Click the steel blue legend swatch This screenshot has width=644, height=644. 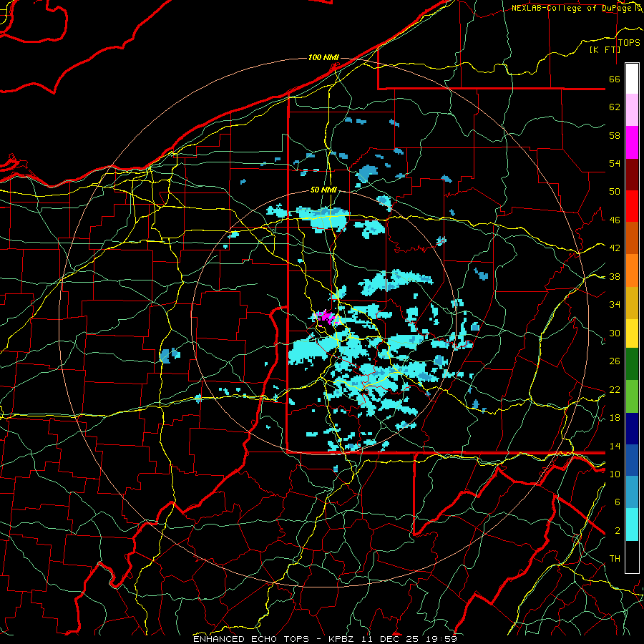point(632,492)
